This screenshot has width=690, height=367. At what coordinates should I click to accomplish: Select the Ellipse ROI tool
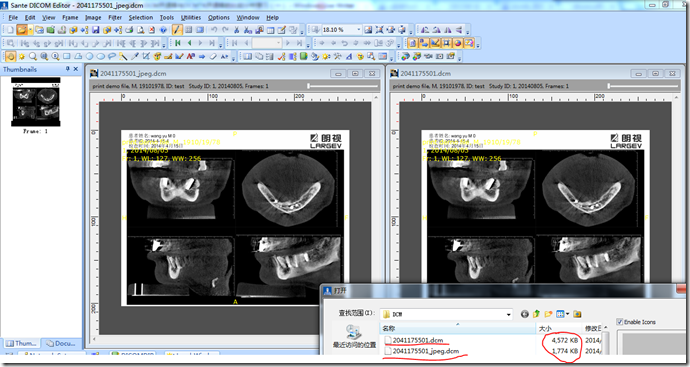tap(101, 57)
